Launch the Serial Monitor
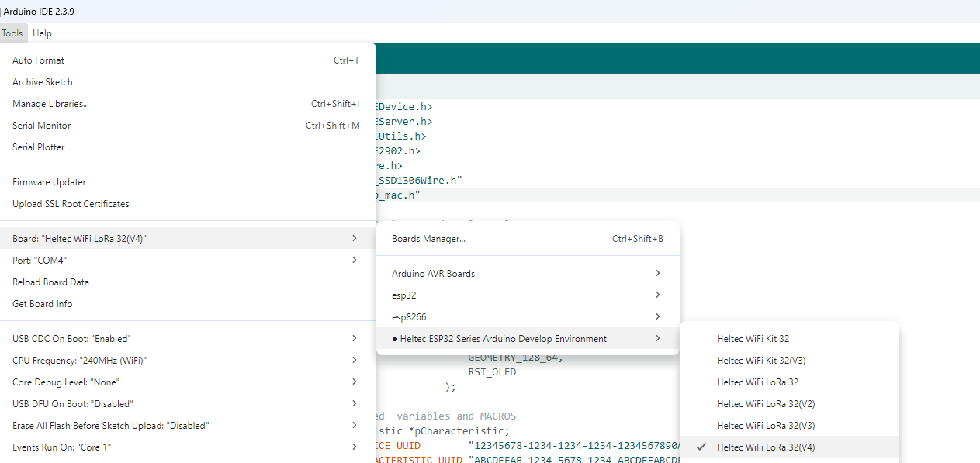Viewport: 980px width, 463px height. (x=188, y=126)
